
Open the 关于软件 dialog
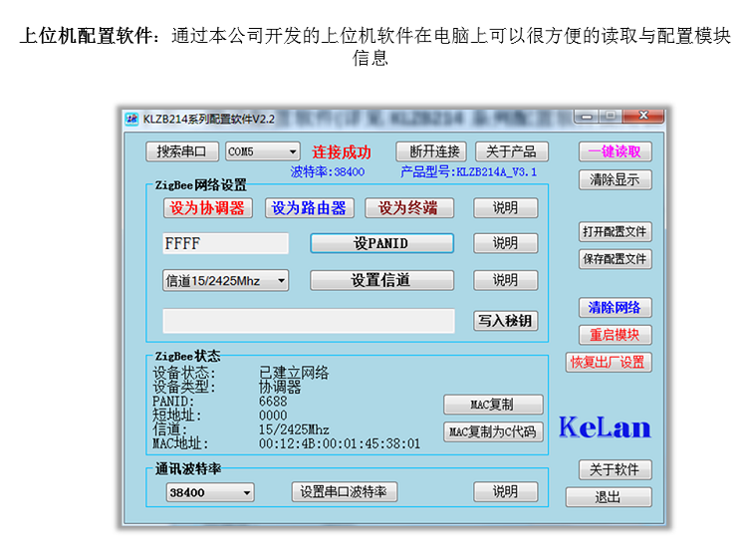point(616,470)
